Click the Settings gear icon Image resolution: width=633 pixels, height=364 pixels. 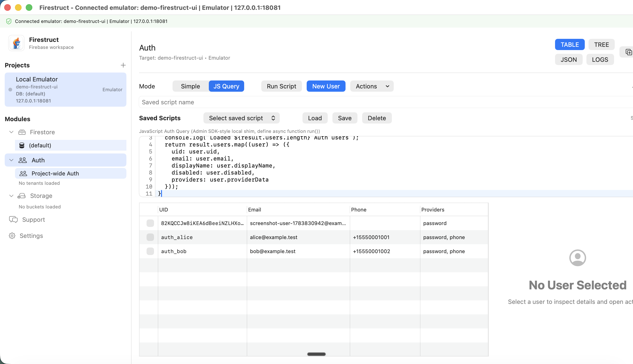[12, 236]
